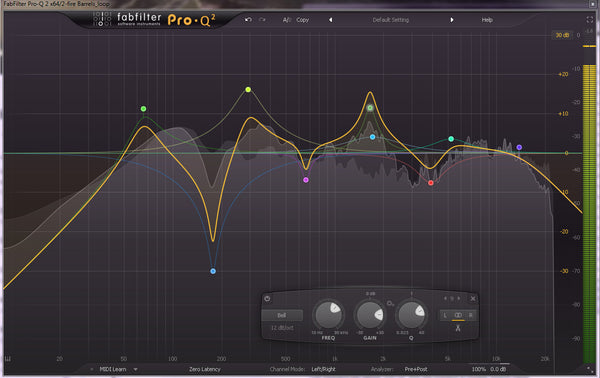Select the blue deep-cut notch band node
The height and width of the screenshot is (378, 600).
pos(213,271)
